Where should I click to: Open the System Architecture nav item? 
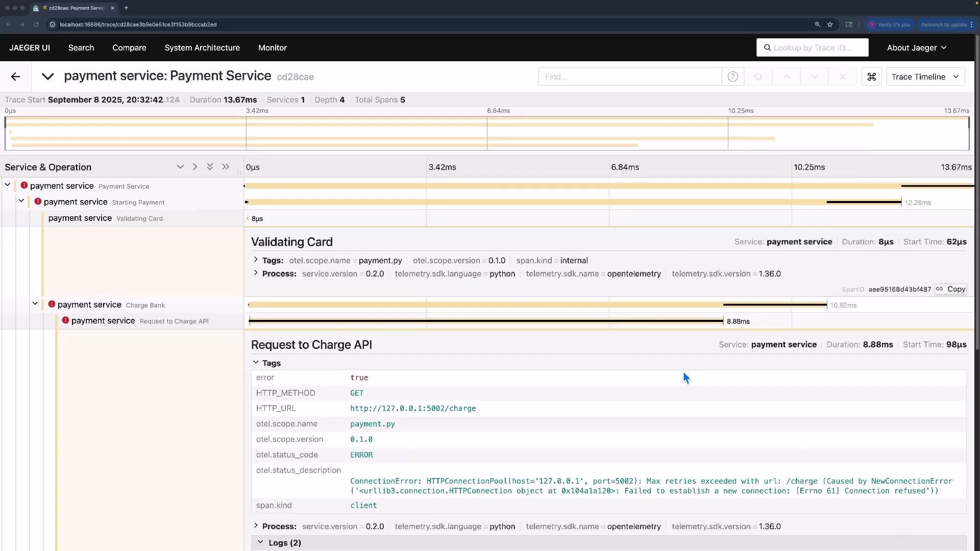pyautogui.click(x=202, y=47)
